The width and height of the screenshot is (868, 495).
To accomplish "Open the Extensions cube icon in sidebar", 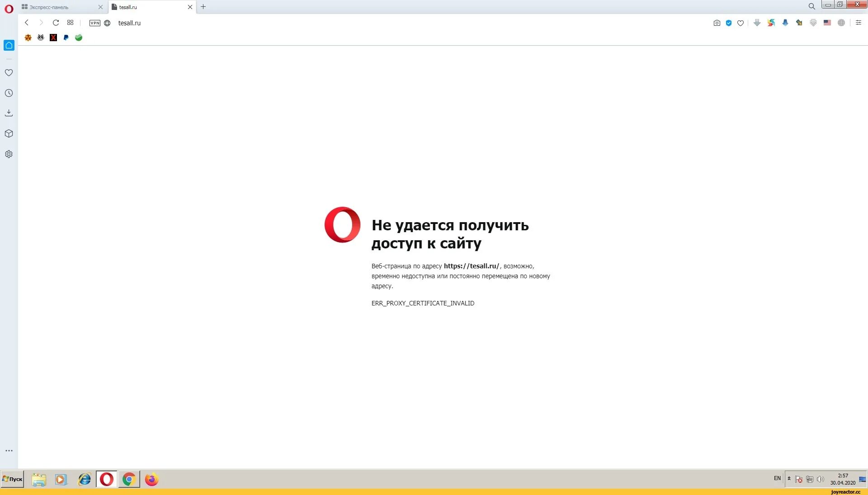I will (9, 133).
